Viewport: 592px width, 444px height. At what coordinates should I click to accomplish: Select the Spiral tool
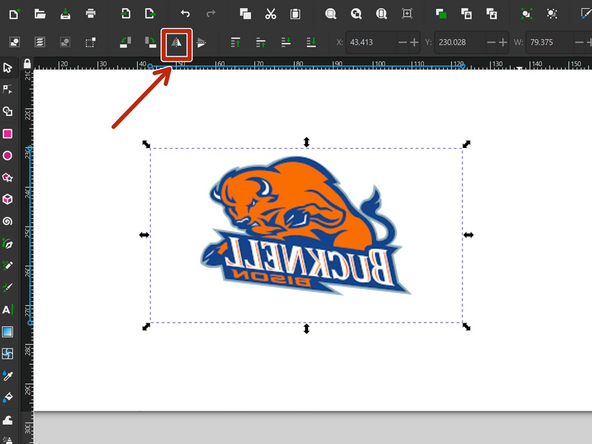(x=8, y=222)
